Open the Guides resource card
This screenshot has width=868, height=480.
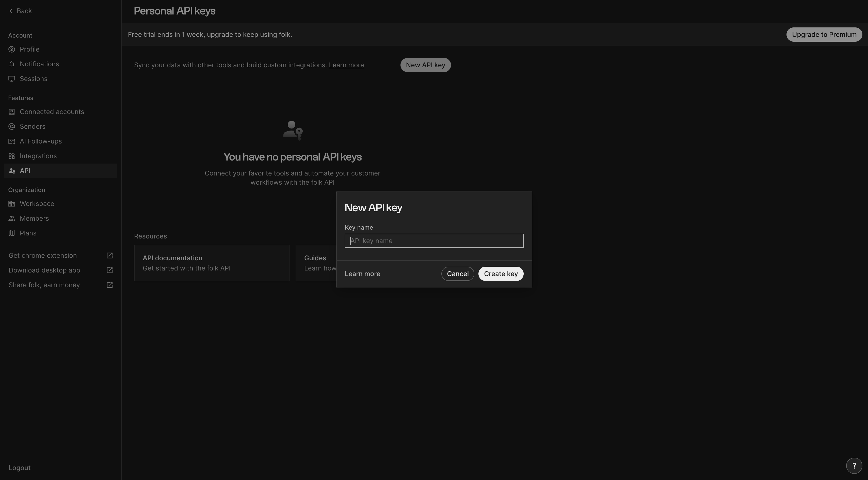click(x=316, y=263)
